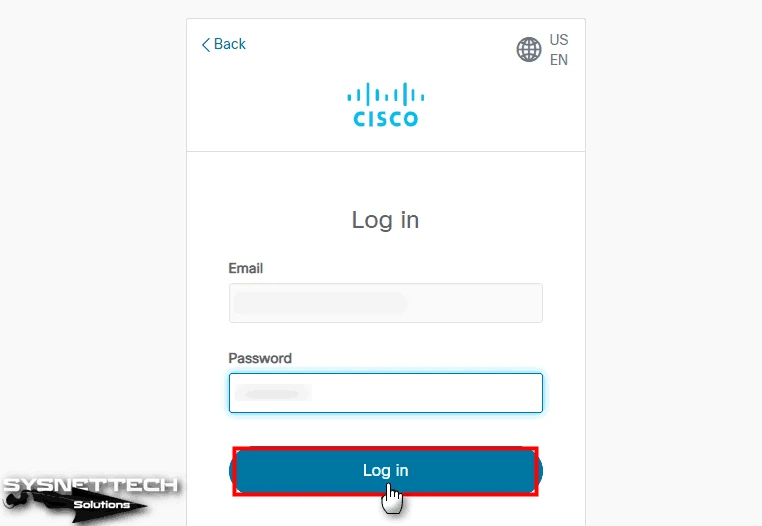
Task: Click the blurred email value in Email field
Action: coord(321,303)
